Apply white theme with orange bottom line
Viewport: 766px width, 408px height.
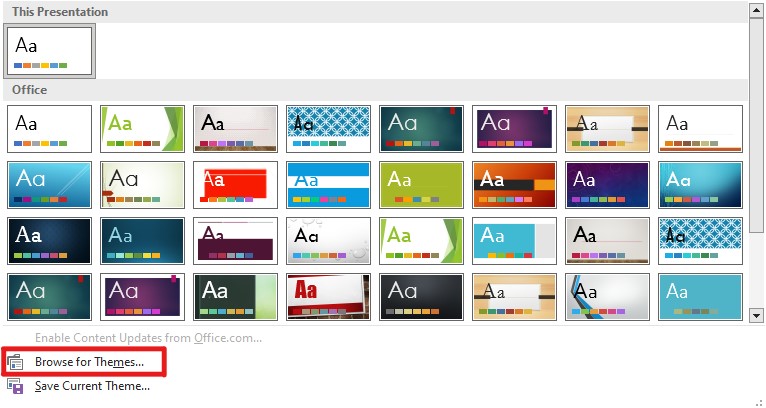(x=700, y=129)
